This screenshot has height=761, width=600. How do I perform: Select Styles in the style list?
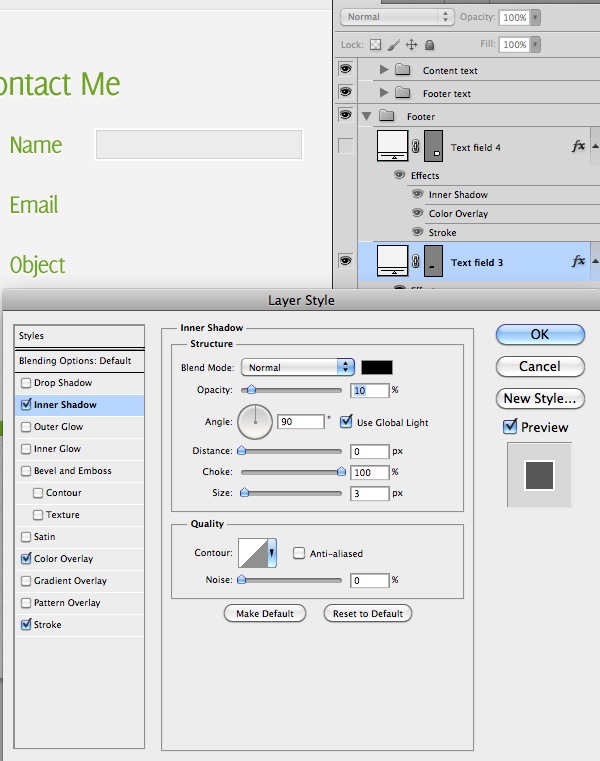pos(79,336)
